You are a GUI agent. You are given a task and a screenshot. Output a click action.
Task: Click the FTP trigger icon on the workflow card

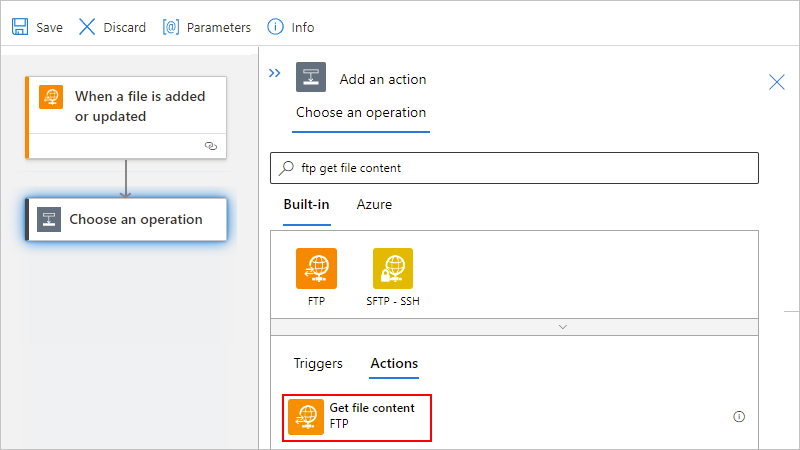(51, 97)
